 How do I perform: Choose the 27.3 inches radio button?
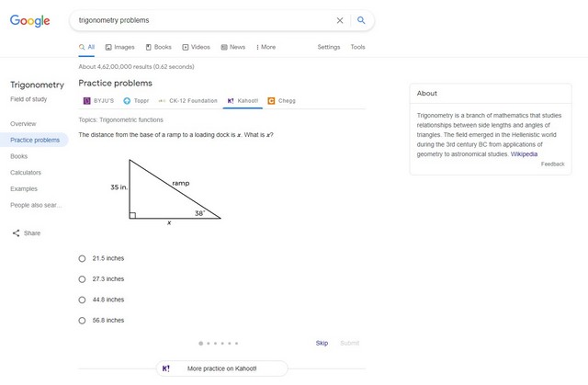pos(82,279)
